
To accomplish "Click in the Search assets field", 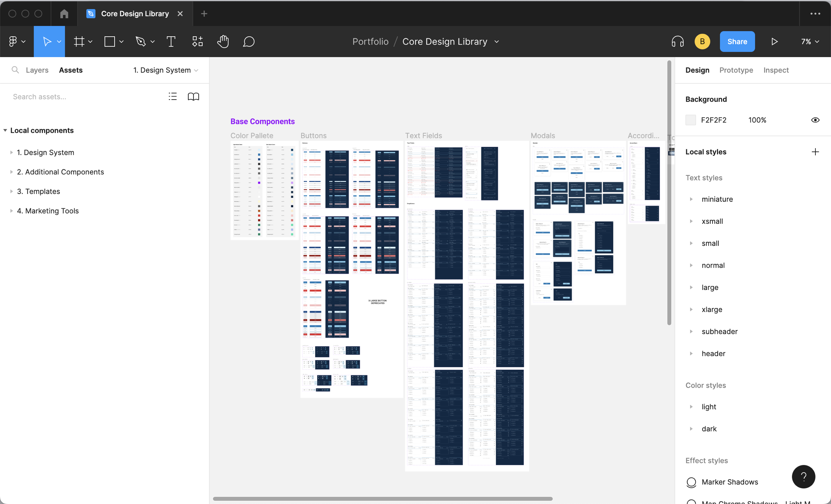I will pyautogui.click(x=87, y=97).
